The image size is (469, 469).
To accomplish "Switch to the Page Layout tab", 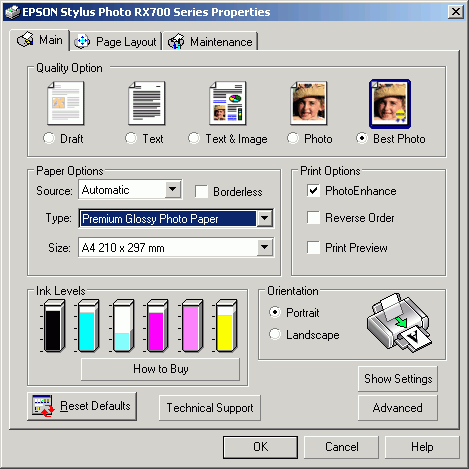I will pyautogui.click(x=116, y=42).
